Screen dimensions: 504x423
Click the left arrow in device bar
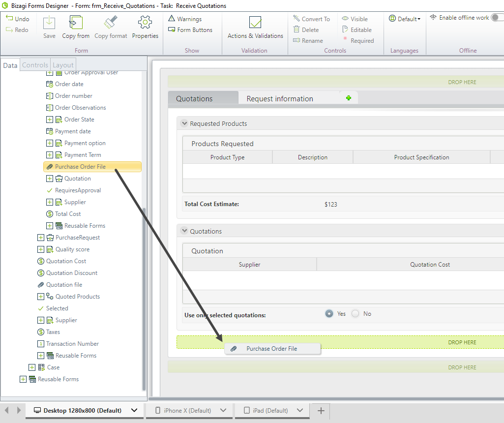click(x=7, y=410)
